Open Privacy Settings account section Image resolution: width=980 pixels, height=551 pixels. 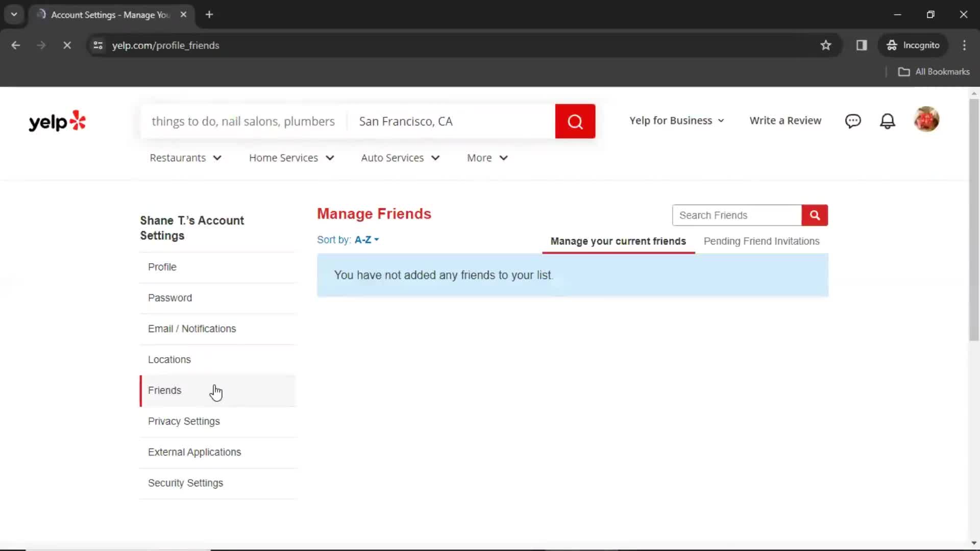184,421
